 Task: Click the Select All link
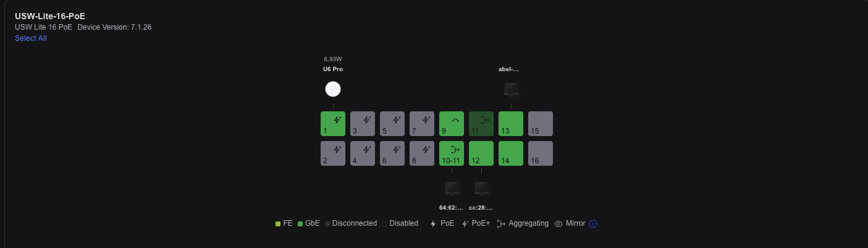pos(31,38)
